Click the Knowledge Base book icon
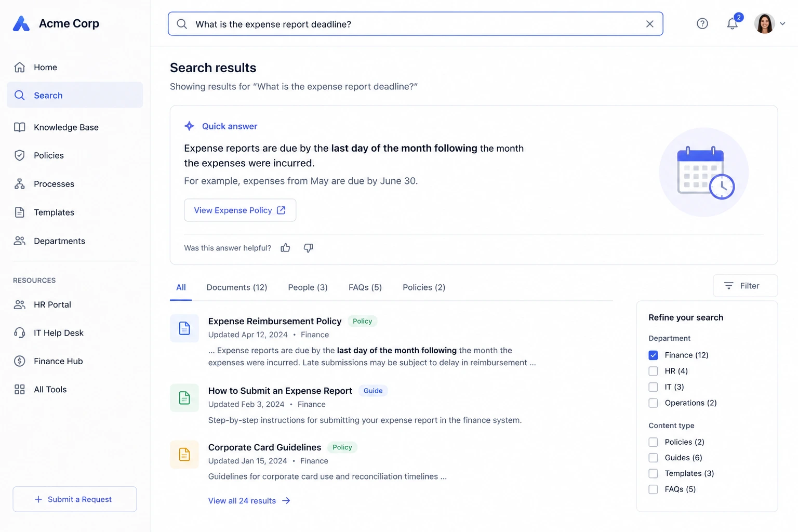The width and height of the screenshot is (798, 532). 20,127
